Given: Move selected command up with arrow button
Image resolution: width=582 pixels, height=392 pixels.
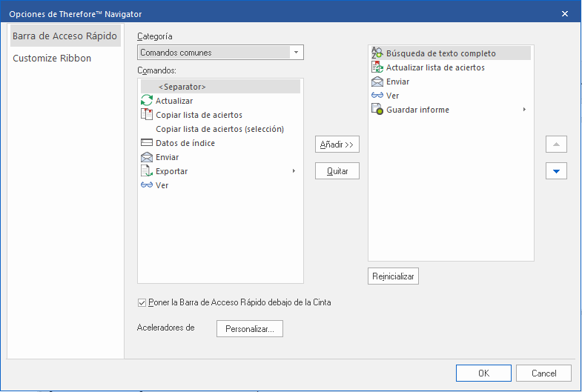Looking at the screenshot, I should click(x=556, y=144).
